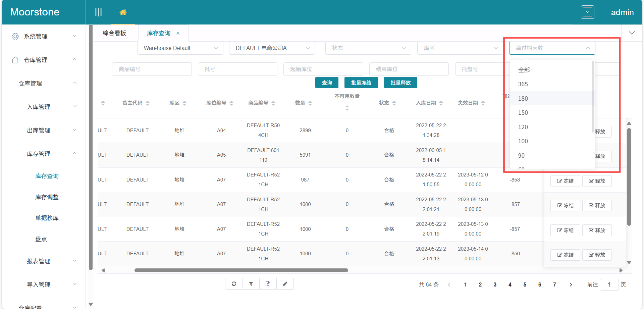Open the Warehouse Default dropdown
Image resolution: width=644 pixels, height=309 pixels.
pos(180,48)
